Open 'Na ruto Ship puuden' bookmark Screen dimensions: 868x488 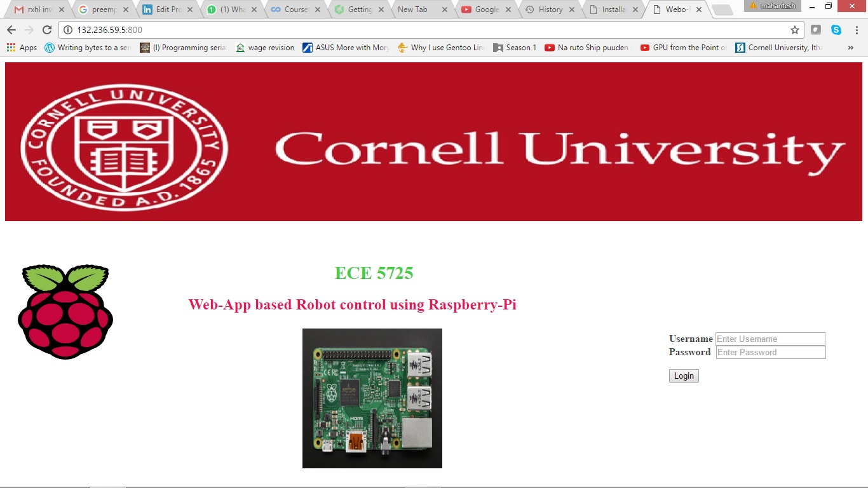click(x=587, y=48)
